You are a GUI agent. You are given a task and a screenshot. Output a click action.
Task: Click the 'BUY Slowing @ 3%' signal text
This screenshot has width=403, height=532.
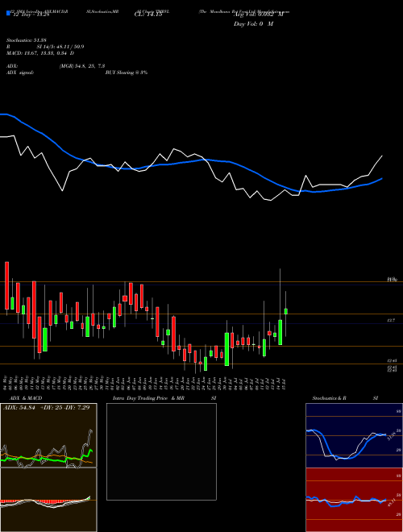(127, 73)
